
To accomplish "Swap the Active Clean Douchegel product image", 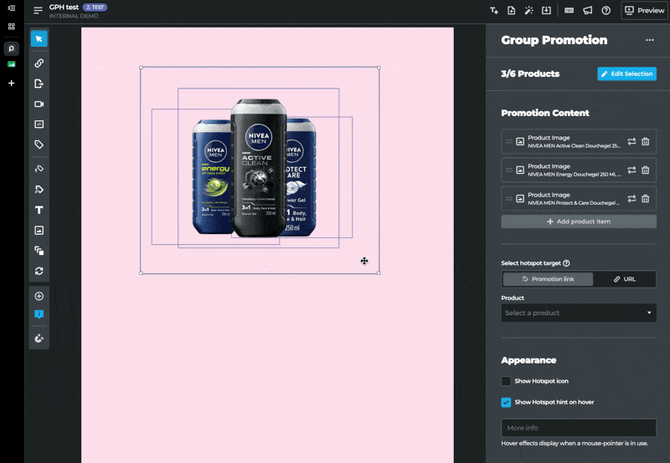I will coord(632,142).
